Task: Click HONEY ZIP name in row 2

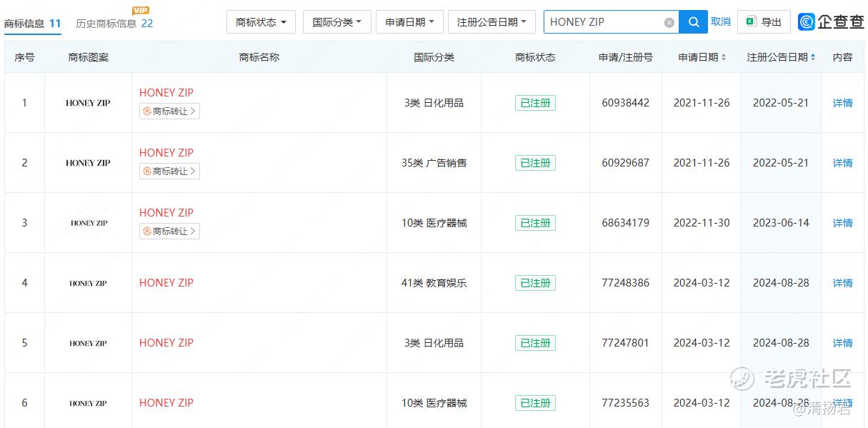Action: point(166,153)
